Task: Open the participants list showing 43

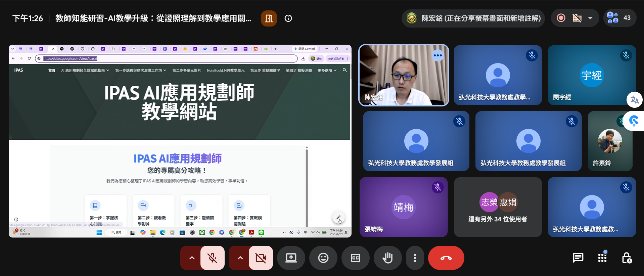Action: coord(619,18)
